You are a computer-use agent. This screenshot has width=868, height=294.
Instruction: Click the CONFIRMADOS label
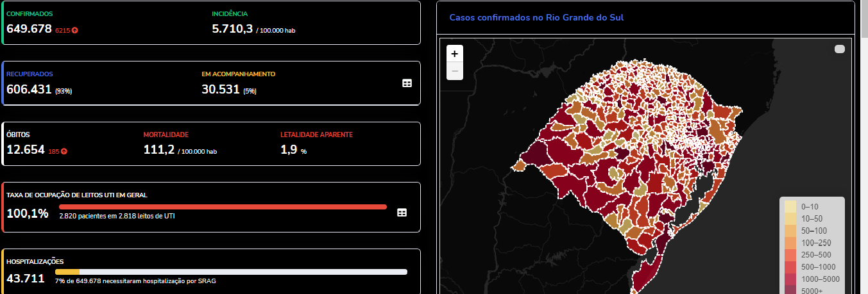(x=30, y=13)
